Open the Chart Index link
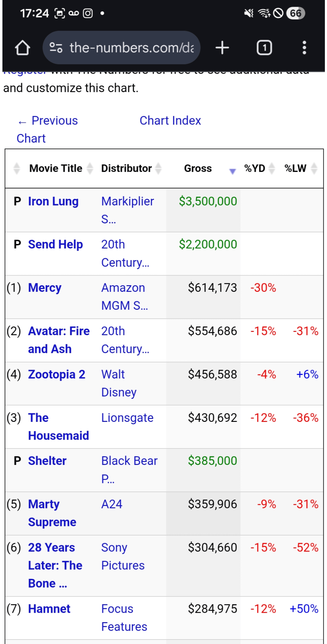 [170, 121]
